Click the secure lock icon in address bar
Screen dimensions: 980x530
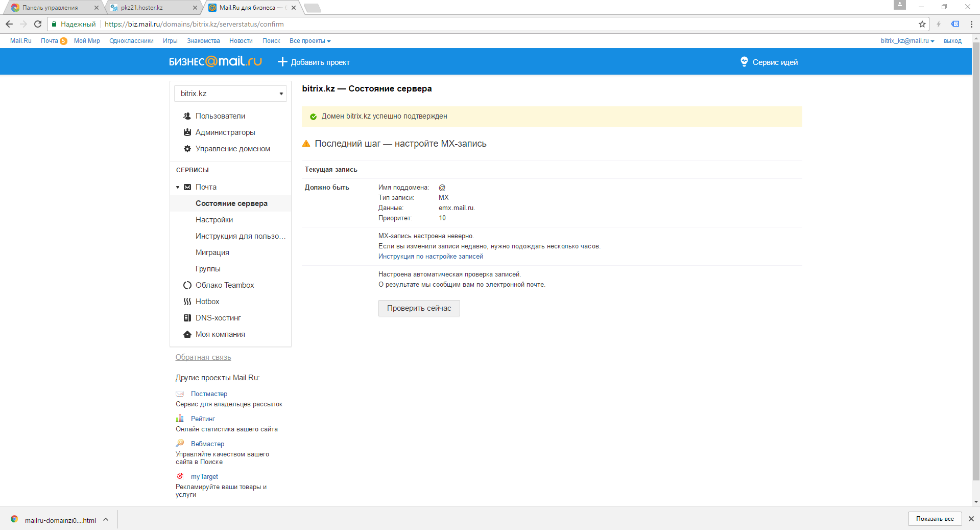click(54, 24)
